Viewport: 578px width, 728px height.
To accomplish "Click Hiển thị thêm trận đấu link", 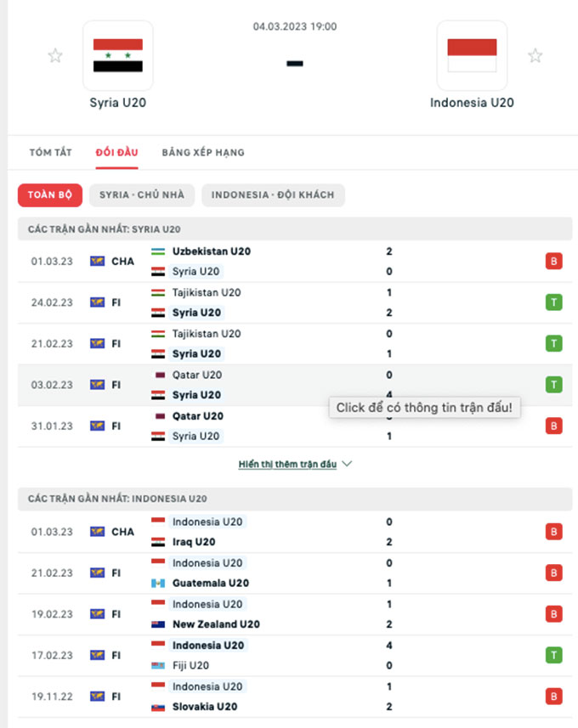I will point(287,464).
